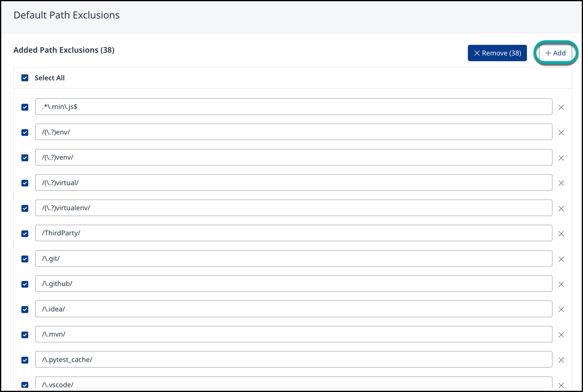
Task: Click the /(\.?)virtualenv/ pattern field
Action: pos(293,208)
